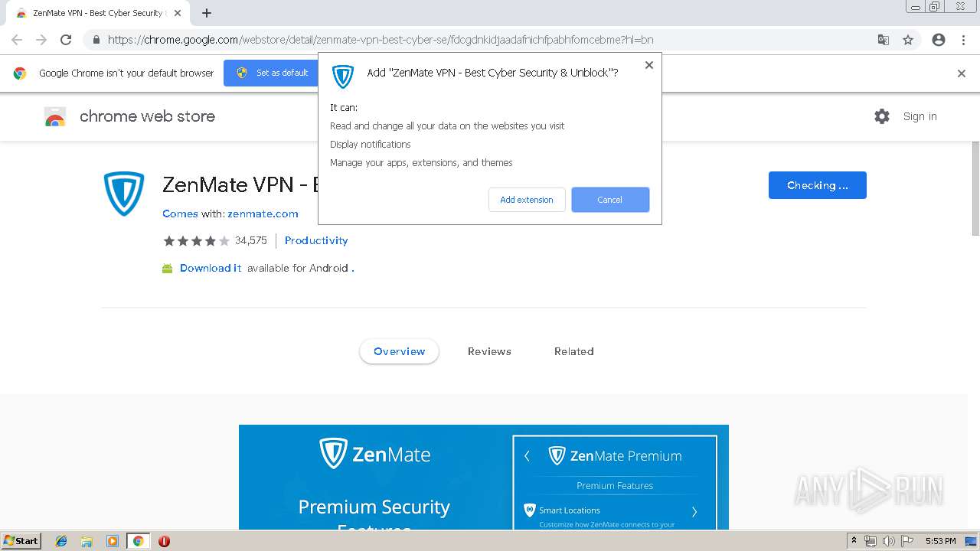Open a new browser tab
Image resolution: width=980 pixels, height=551 pixels.
tap(207, 13)
